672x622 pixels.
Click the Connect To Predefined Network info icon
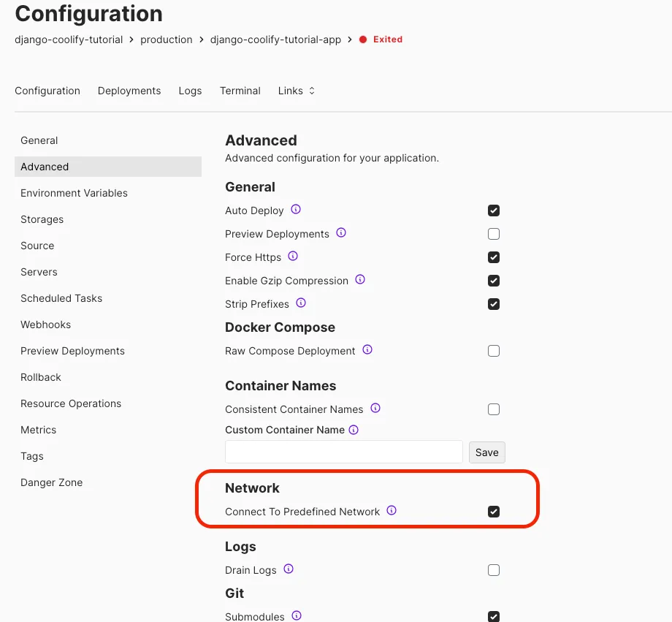392,511
